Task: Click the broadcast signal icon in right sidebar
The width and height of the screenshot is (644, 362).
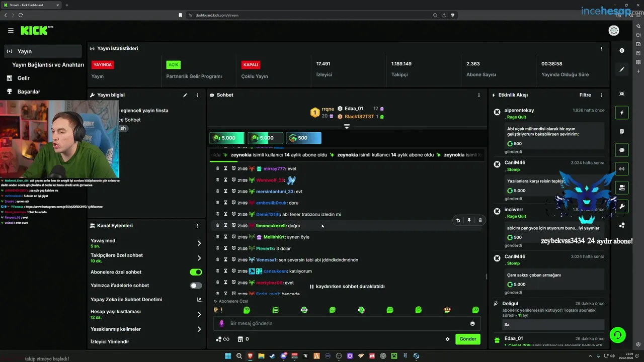Action: tap(622, 168)
